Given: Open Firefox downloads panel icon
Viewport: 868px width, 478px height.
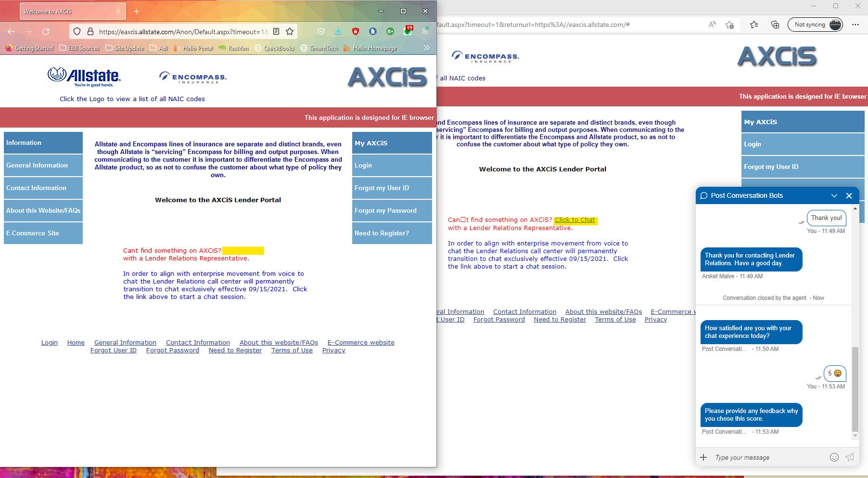Looking at the screenshot, I should pyautogui.click(x=339, y=31).
